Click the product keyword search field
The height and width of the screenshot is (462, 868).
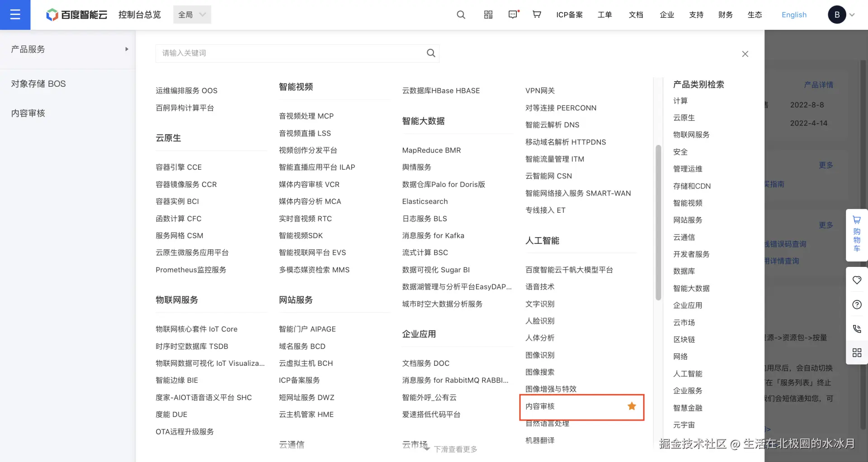pos(297,53)
